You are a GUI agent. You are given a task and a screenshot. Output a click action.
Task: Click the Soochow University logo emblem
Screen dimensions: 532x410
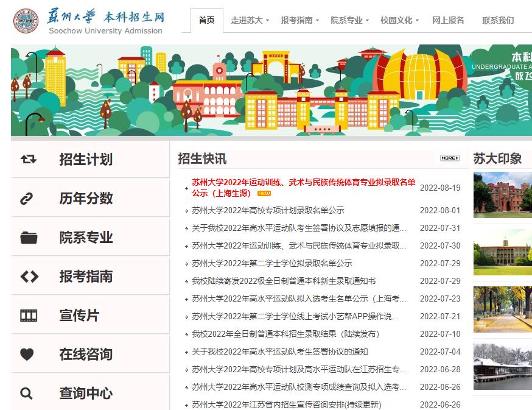[x=26, y=21]
